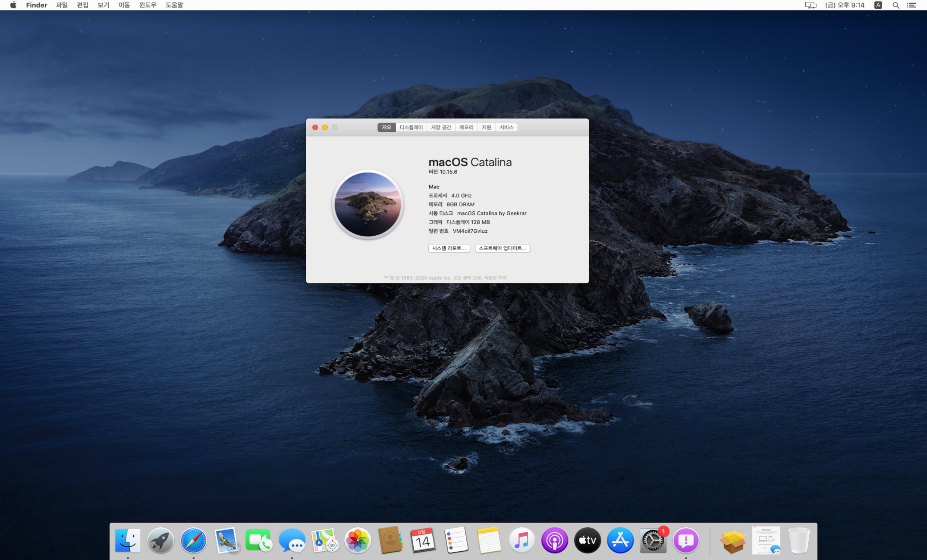Viewport: 927px width, 560px height.
Task: Switch to the 서비스 tab
Action: tap(506, 127)
